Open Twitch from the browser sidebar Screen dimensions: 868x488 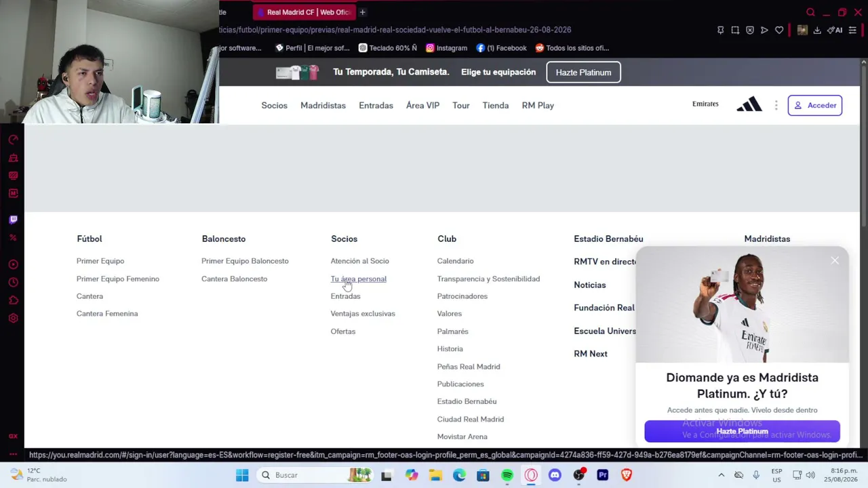[x=13, y=220]
